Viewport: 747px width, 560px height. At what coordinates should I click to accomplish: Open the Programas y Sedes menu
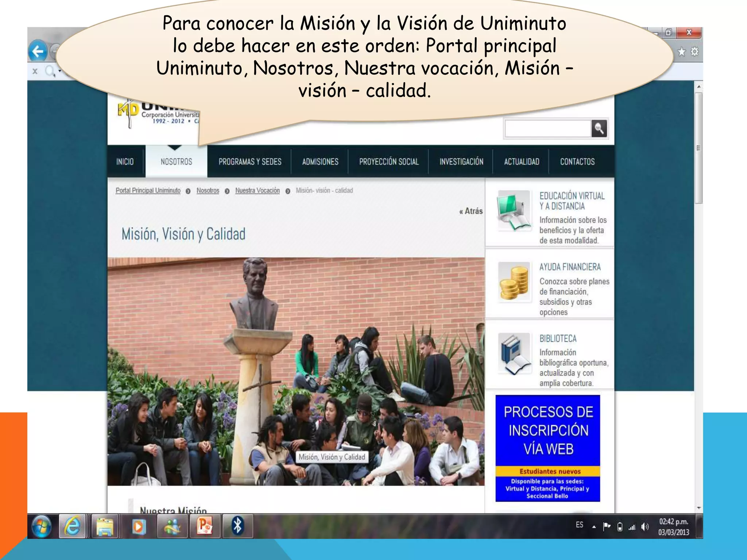(x=250, y=162)
